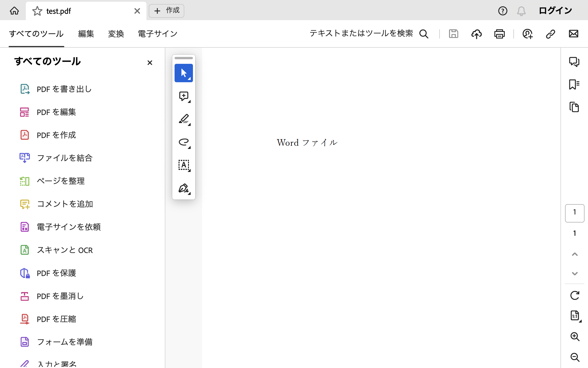Click the zoom in magnifier
Screen dimensions: 588x368
575,337
